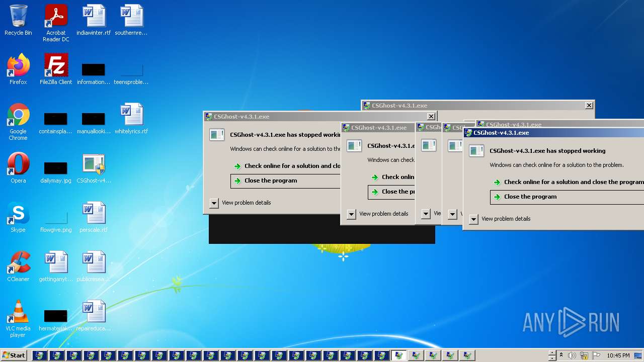The image size is (644, 362).
Task: Expand the details arrow beside truncated 'Vie' text
Action: [426, 214]
